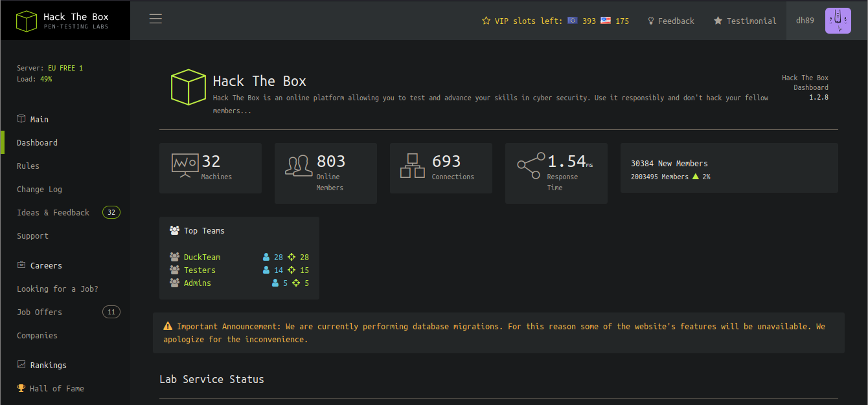The height and width of the screenshot is (405, 868).
Task: Open Dashboard in the sidebar
Action: point(37,142)
